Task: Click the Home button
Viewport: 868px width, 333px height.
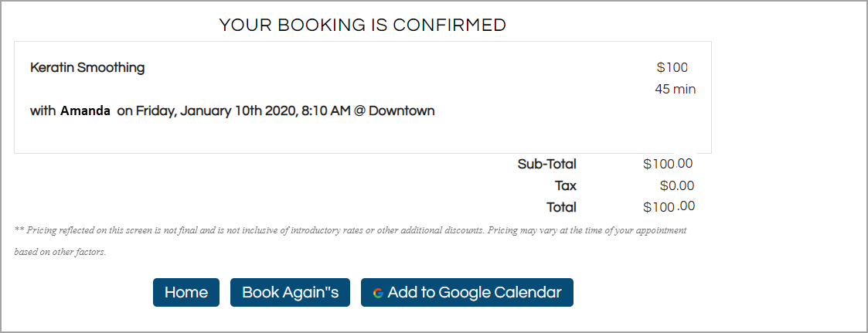Action: pyautogui.click(x=186, y=292)
